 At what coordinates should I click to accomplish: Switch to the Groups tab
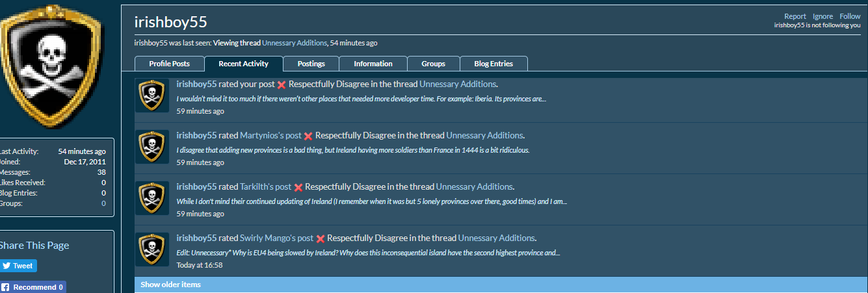tap(433, 64)
